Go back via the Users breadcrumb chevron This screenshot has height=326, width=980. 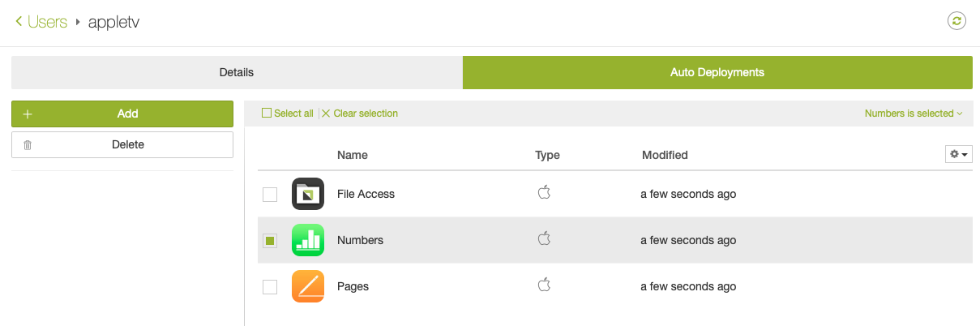[19, 22]
